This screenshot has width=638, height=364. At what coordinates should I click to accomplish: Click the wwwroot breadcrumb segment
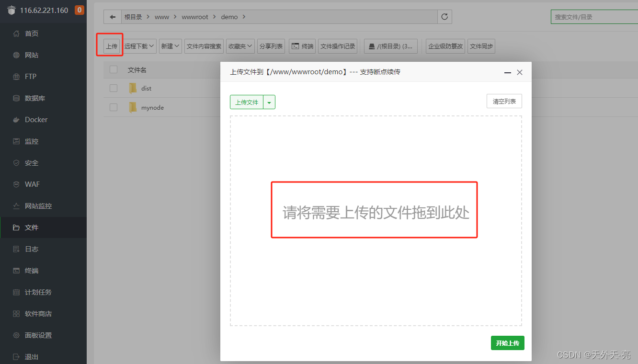tap(195, 17)
